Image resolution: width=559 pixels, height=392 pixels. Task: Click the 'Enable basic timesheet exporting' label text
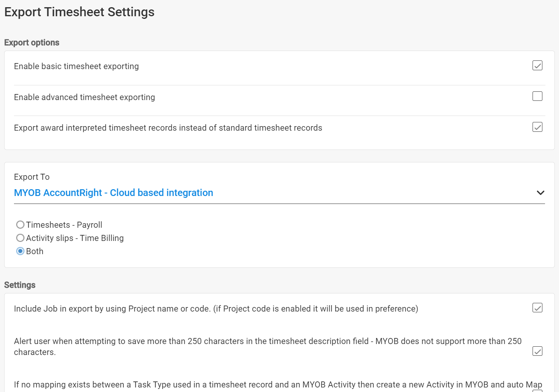coord(76,66)
